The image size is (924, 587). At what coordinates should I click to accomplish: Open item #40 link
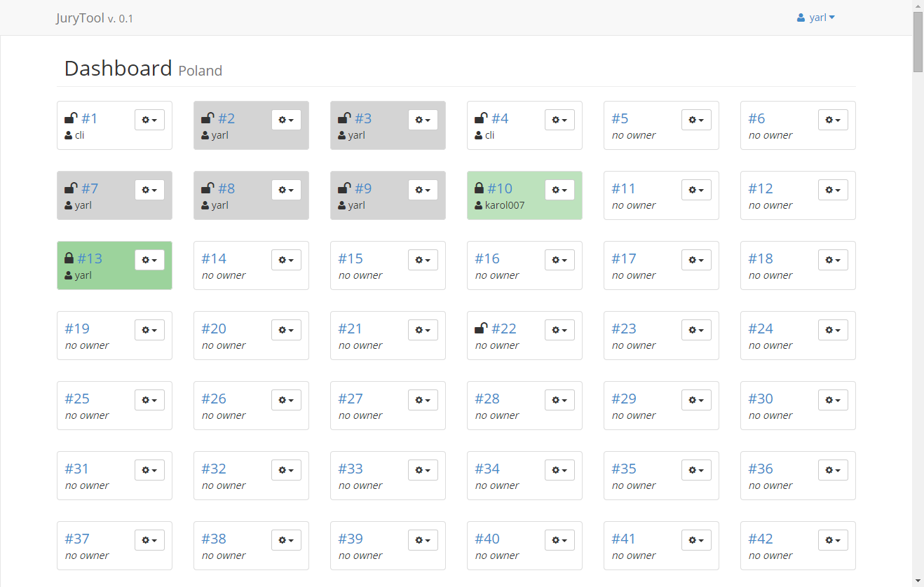pyautogui.click(x=487, y=539)
